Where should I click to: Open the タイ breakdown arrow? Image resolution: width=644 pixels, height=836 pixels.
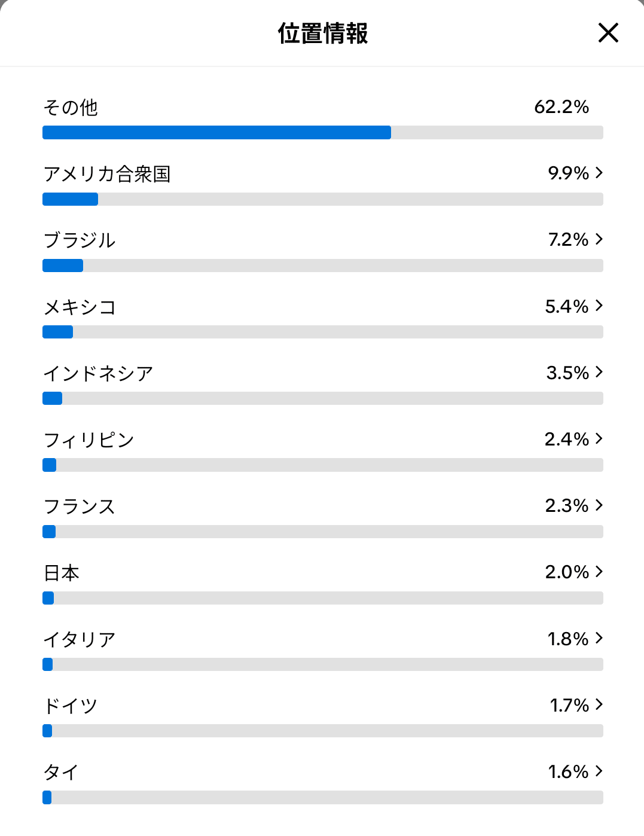tap(599, 771)
